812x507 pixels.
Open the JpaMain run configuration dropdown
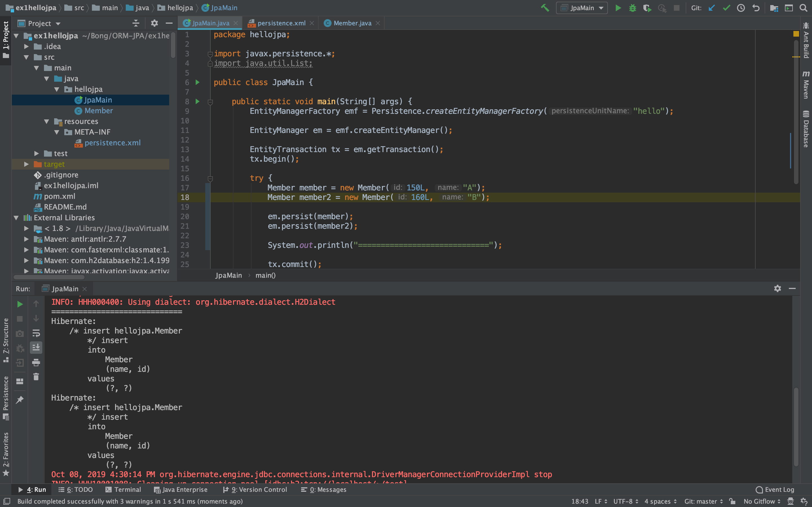(582, 8)
